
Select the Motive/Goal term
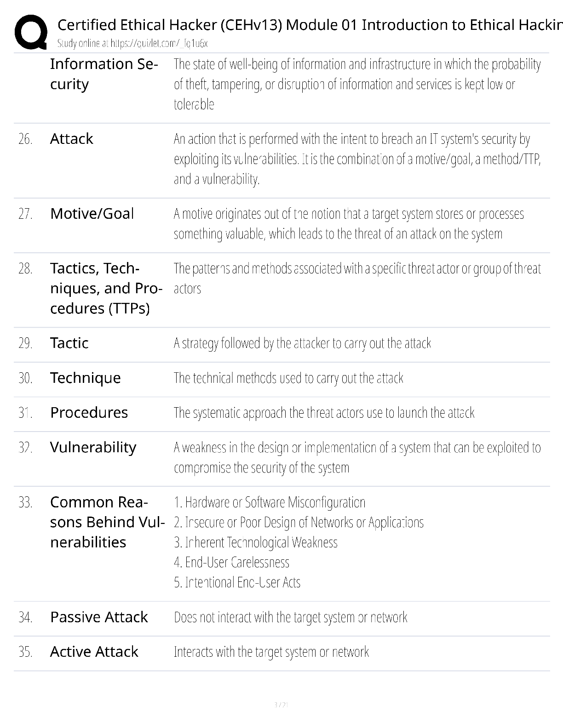point(92,214)
